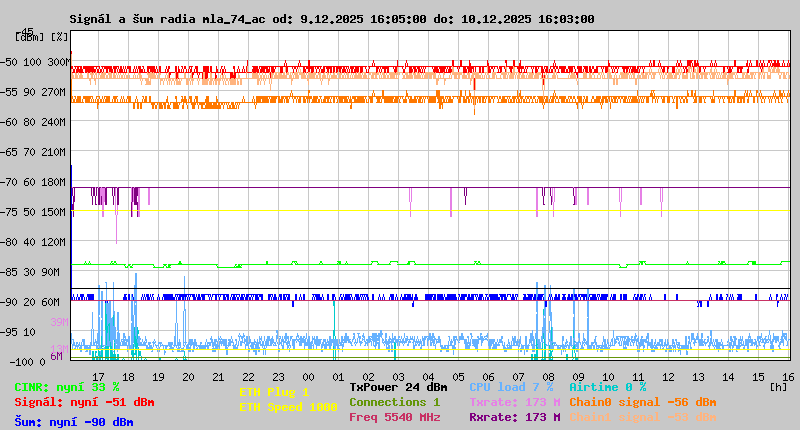Click hour label '00' on the time axis
This screenshot has width=800, height=430.
pos(308,377)
